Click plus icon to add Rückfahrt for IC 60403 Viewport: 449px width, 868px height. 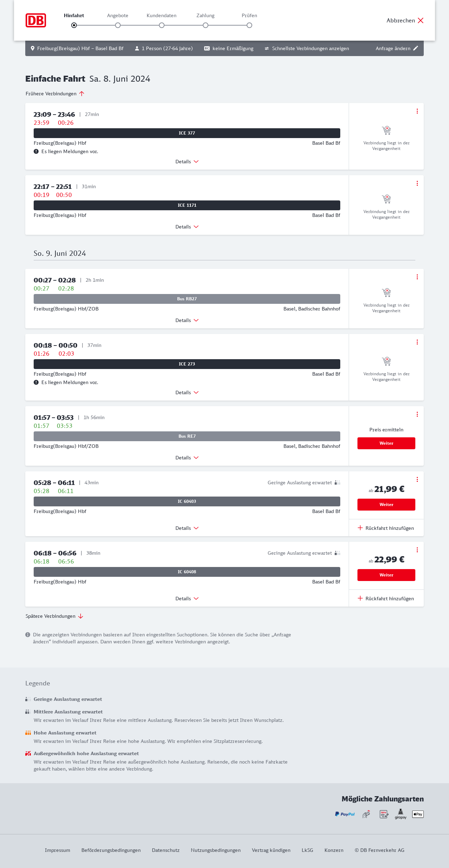pos(360,528)
